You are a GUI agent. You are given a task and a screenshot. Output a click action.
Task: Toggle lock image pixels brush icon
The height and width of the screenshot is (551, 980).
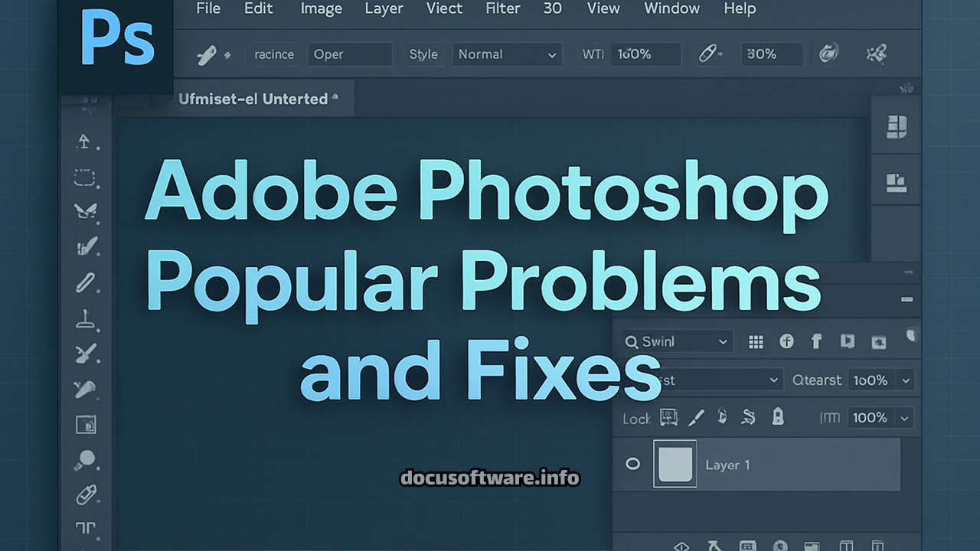696,418
